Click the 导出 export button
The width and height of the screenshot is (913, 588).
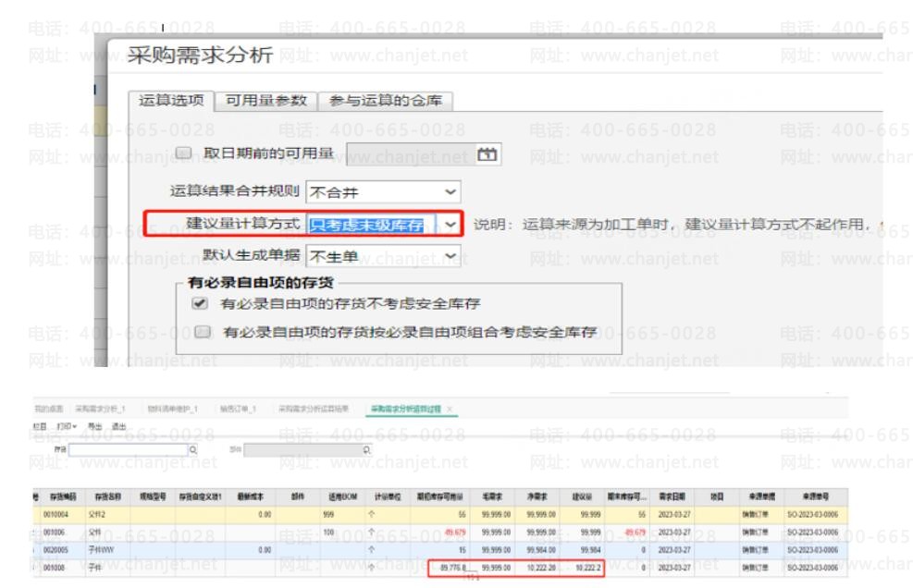click(x=94, y=426)
